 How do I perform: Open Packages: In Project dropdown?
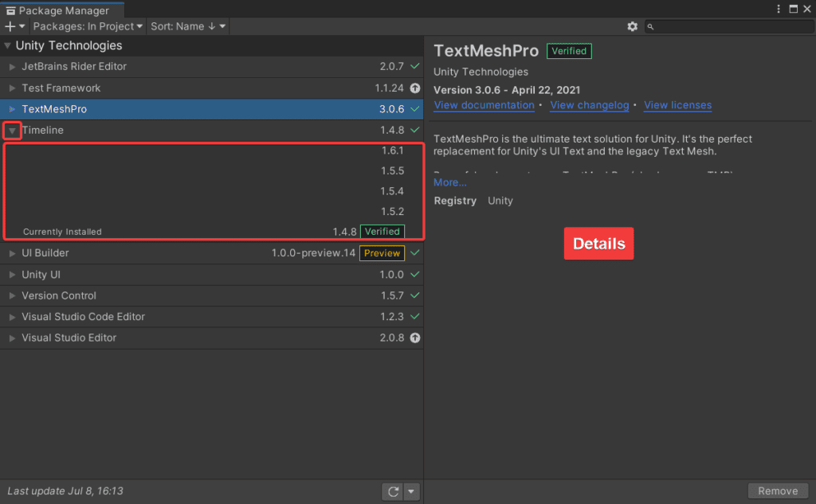[88, 26]
